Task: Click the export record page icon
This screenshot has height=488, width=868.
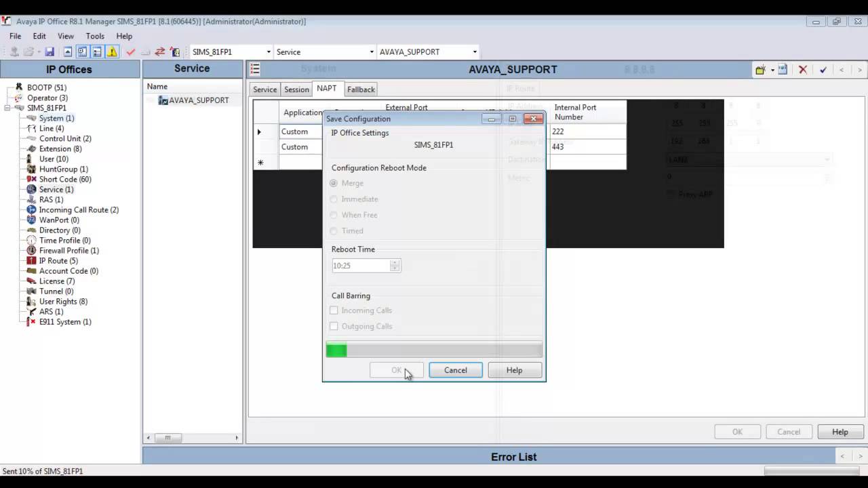Action: [x=783, y=69]
